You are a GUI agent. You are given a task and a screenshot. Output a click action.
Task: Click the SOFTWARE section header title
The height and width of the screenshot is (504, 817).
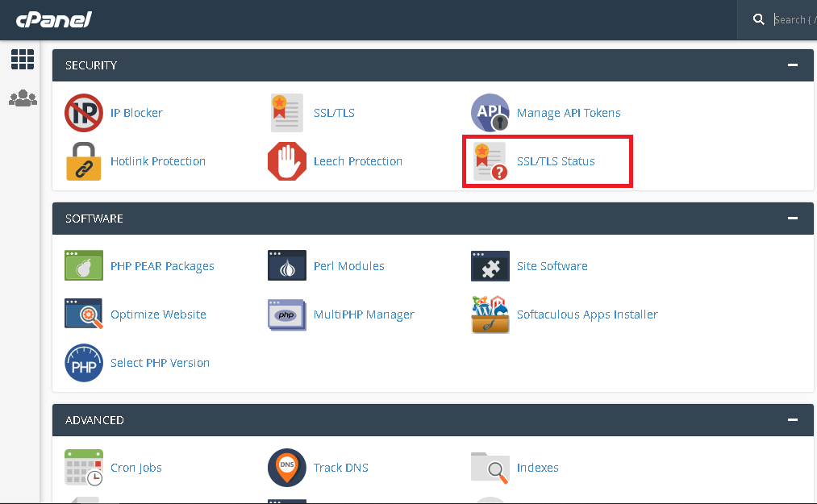[x=94, y=219]
